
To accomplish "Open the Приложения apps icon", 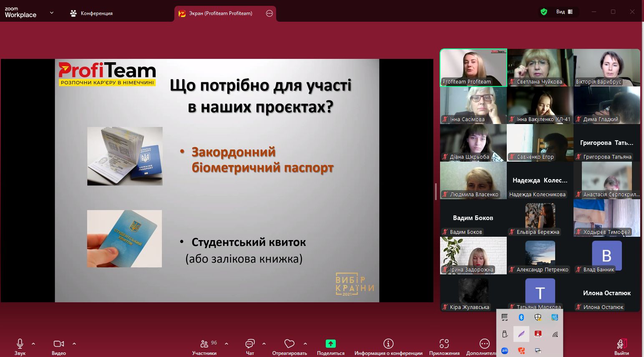I will point(444,344).
